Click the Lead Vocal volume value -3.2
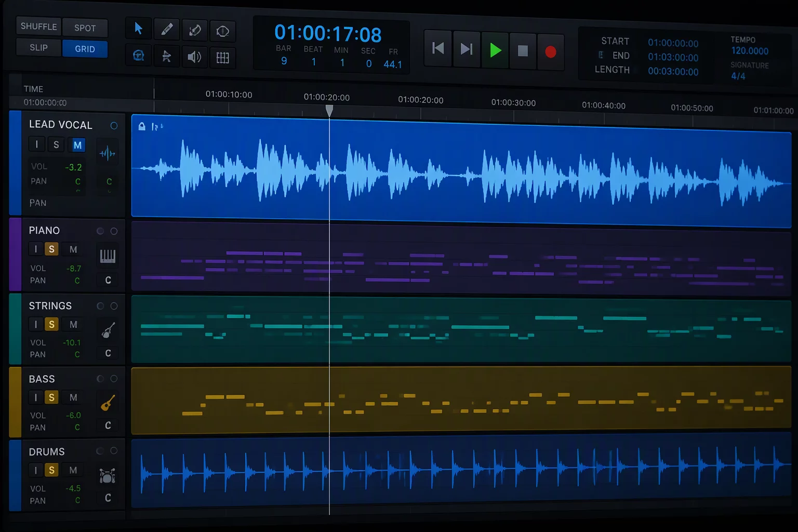The image size is (798, 532). (73, 167)
